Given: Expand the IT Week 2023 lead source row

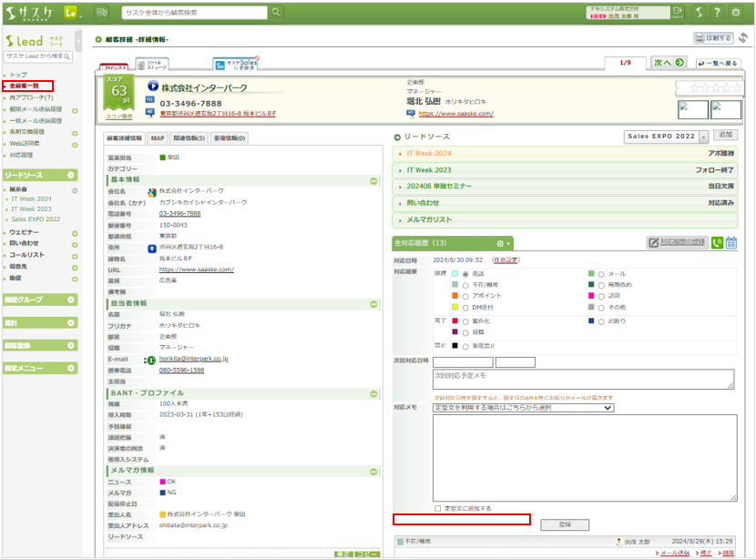Looking at the screenshot, I should pyautogui.click(x=565, y=170).
